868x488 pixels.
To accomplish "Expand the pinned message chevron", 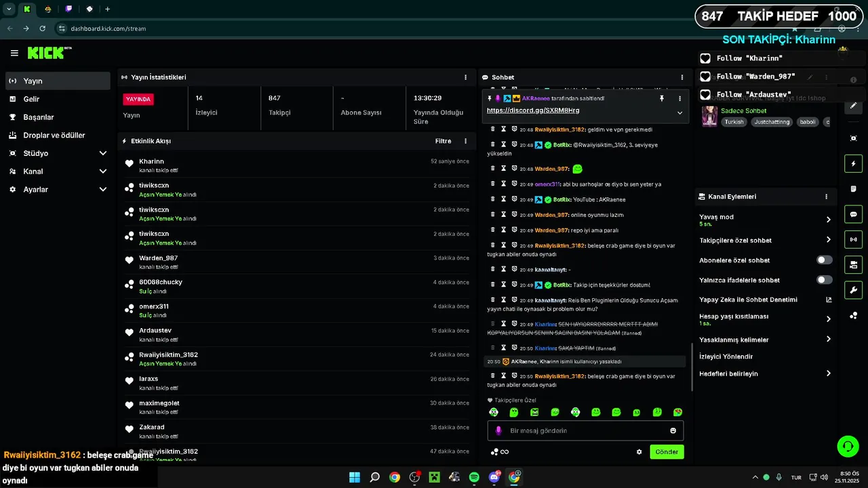I will click(x=679, y=113).
